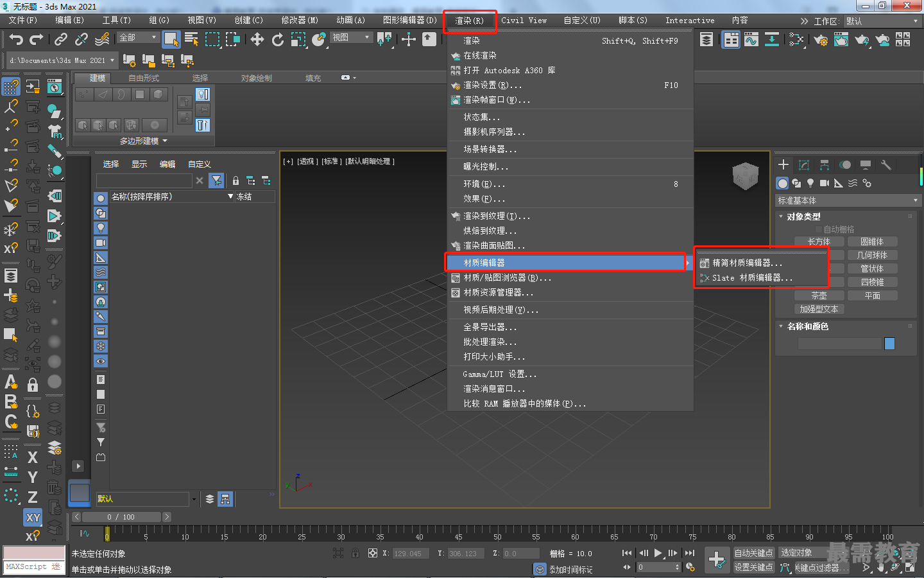Click the TextPlus primitive button

[819, 310]
